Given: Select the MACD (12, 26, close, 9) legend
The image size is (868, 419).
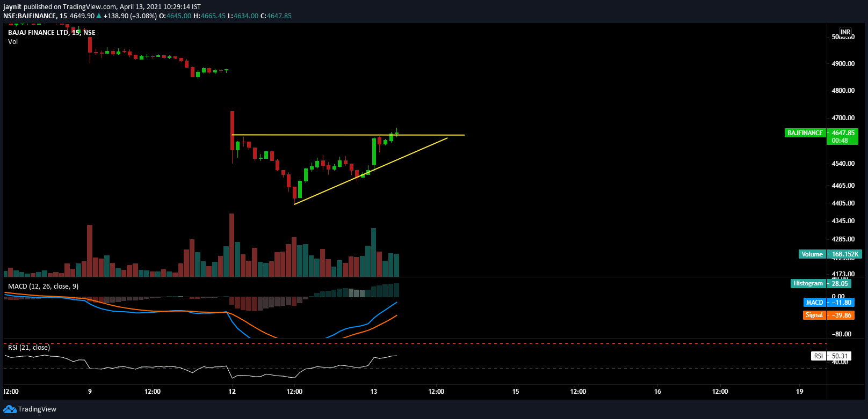Looking at the screenshot, I should (43, 286).
